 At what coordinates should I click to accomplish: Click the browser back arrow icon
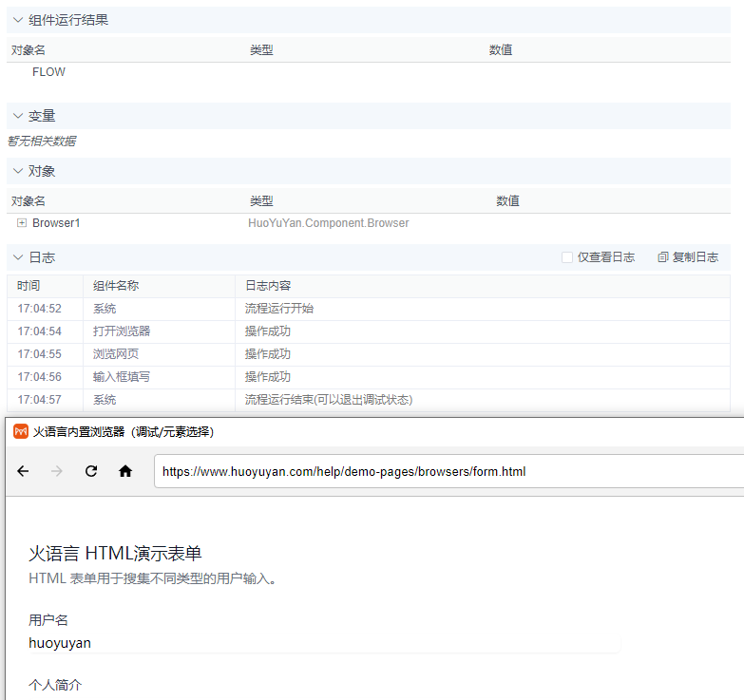[x=24, y=471]
